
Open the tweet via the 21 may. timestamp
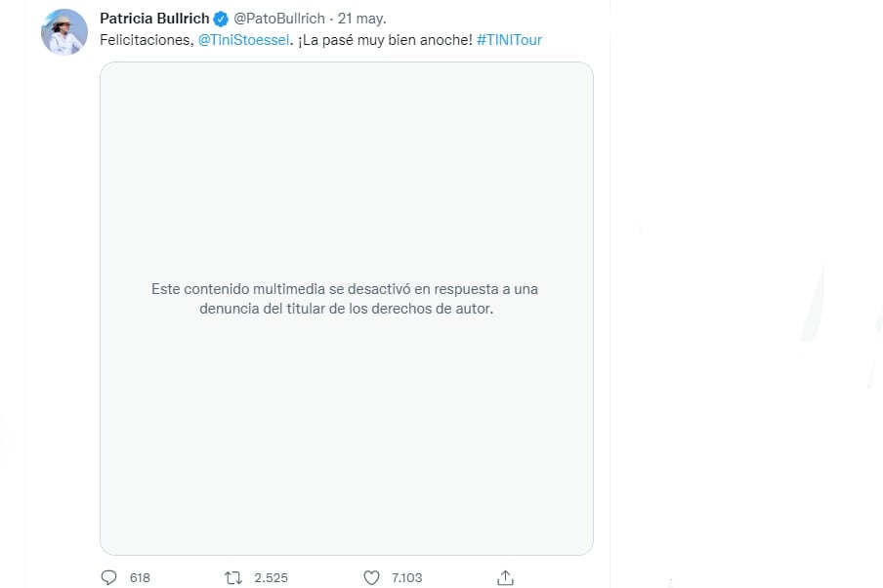(x=364, y=18)
